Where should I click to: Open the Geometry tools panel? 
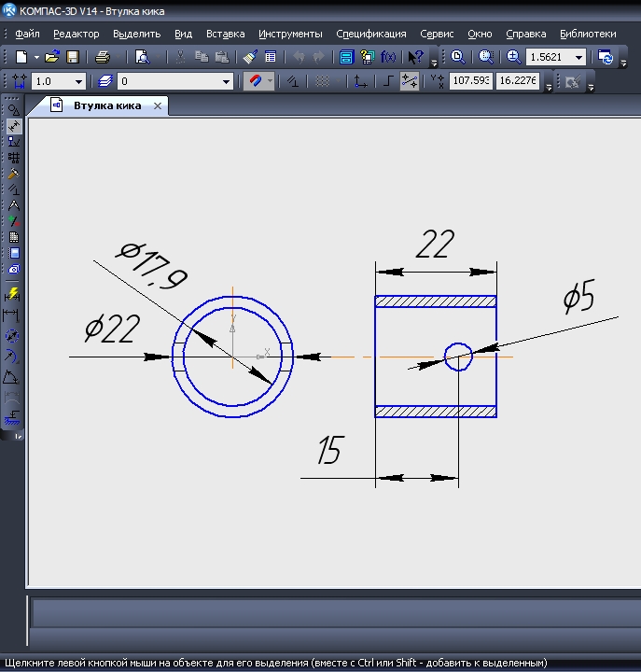pos(14,110)
